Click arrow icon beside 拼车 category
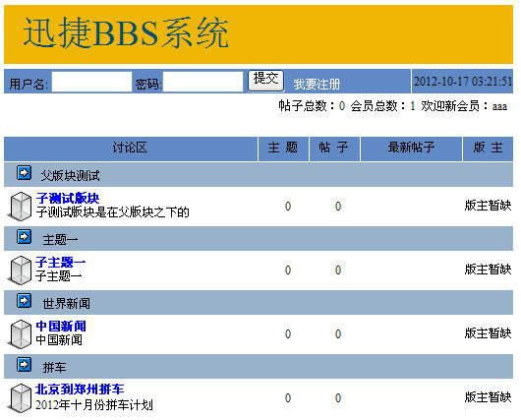The image size is (521, 420). [x=25, y=365]
